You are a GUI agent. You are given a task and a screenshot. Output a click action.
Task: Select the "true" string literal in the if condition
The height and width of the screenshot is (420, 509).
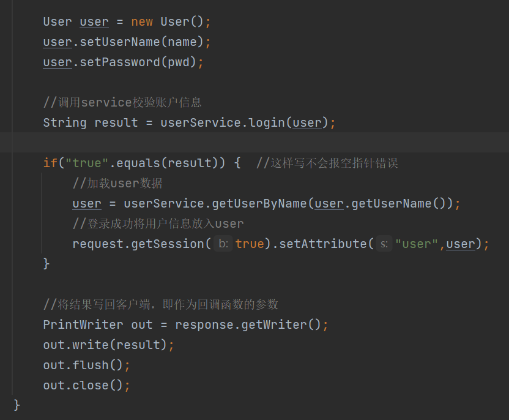87,163
